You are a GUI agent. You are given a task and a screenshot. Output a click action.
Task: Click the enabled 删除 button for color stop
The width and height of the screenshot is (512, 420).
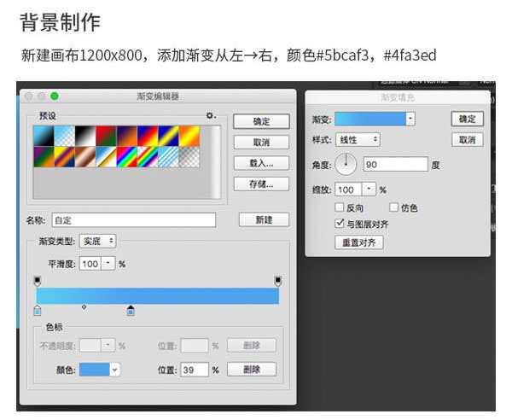(252, 370)
